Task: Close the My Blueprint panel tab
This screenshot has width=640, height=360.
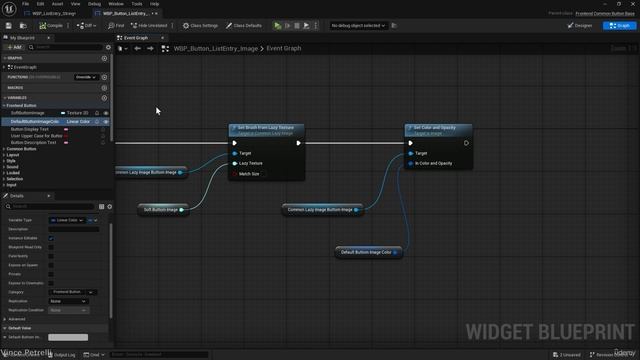Action: tap(49, 38)
